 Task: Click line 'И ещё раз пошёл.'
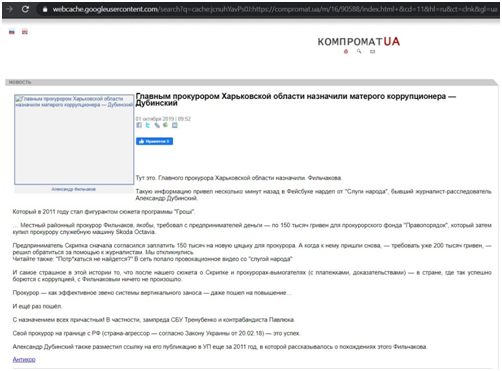point(37,306)
